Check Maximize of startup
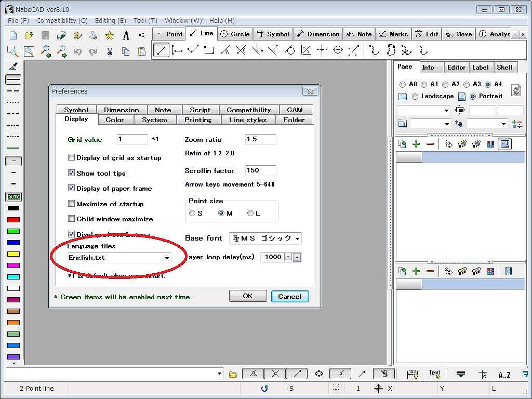Screen dimensions: 532x399 click(x=71, y=204)
